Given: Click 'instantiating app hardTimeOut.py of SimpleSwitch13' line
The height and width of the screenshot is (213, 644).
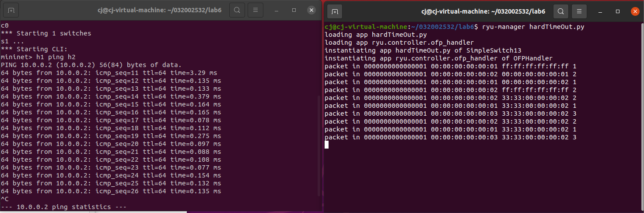Looking at the screenshot, I should point(423,50).
